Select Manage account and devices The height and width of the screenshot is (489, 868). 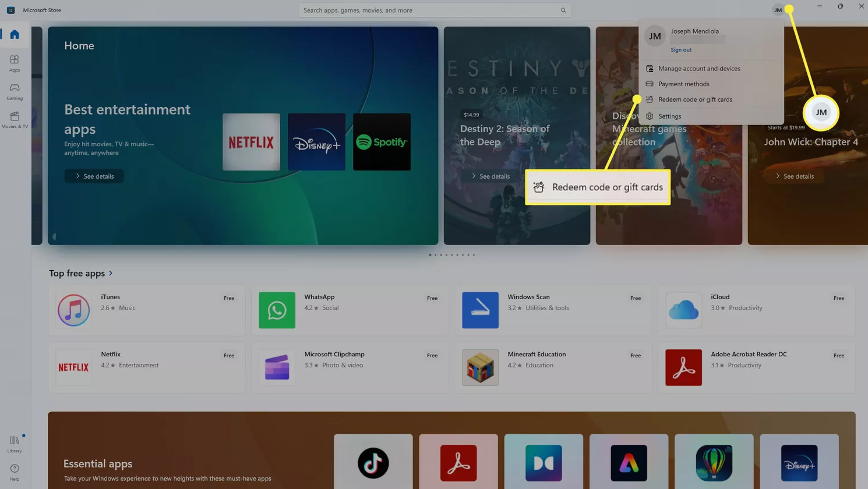pos(711,69)
